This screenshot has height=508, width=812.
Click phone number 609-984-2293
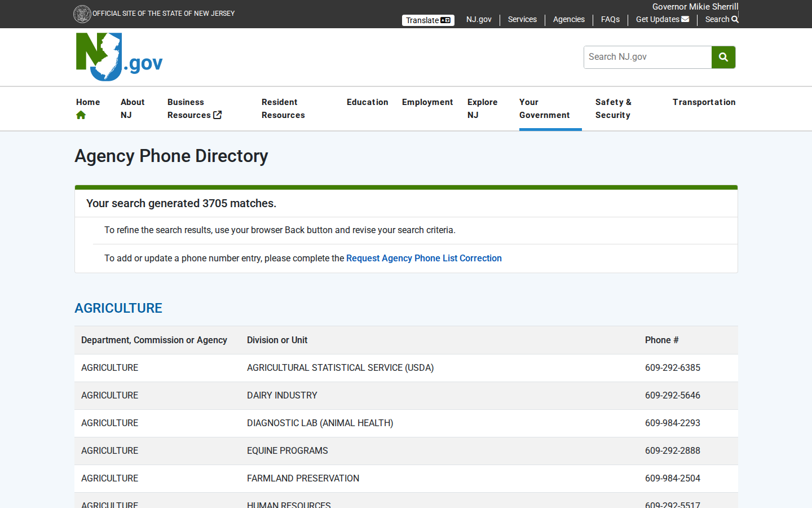point(673,423)
